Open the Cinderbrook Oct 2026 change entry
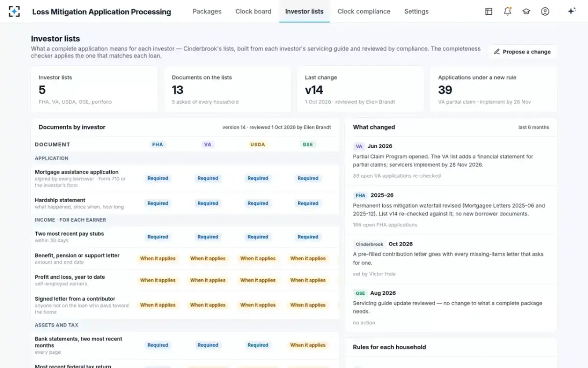 tap(451, 259)
